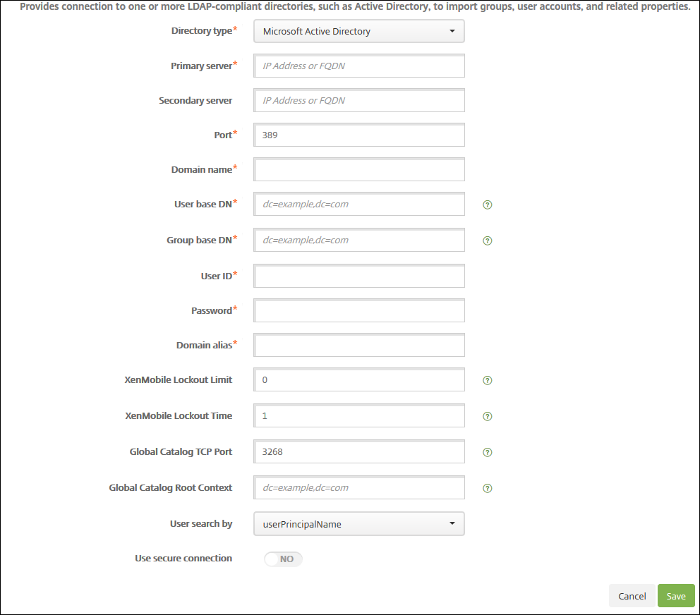Open help for XenMobile Lockout Limit
Viewport: 700px width, 615px height.
pyautogui.click(x=487, y=380)
